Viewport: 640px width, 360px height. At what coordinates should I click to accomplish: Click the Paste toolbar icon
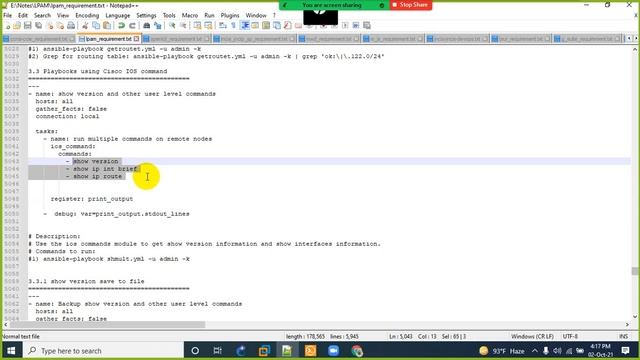(x=107, y=26)
